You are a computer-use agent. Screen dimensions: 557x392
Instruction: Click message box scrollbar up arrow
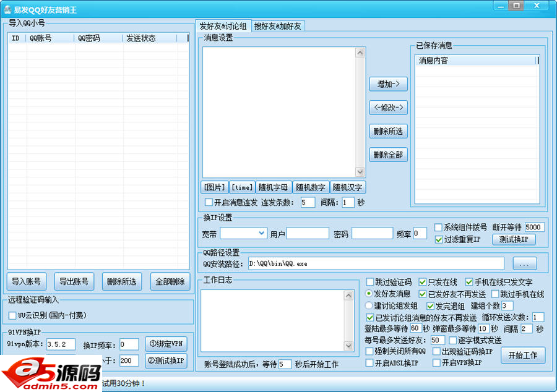tap(360, 53)
